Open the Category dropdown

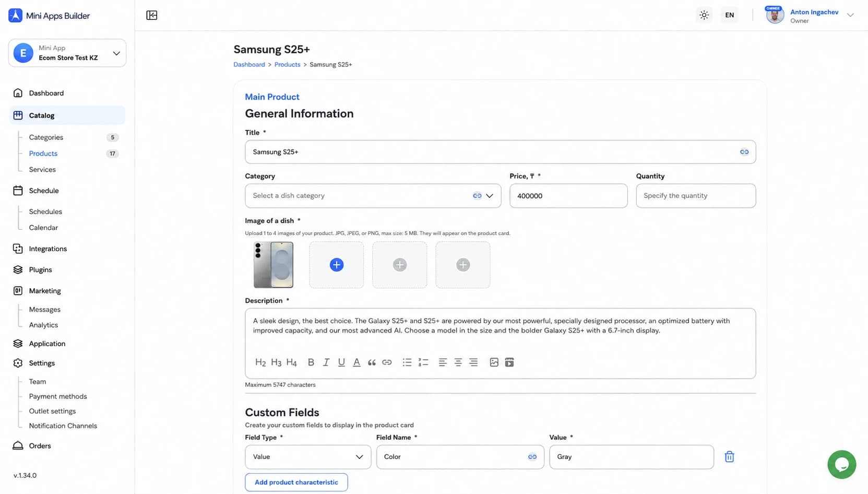(x=373, y=196)
